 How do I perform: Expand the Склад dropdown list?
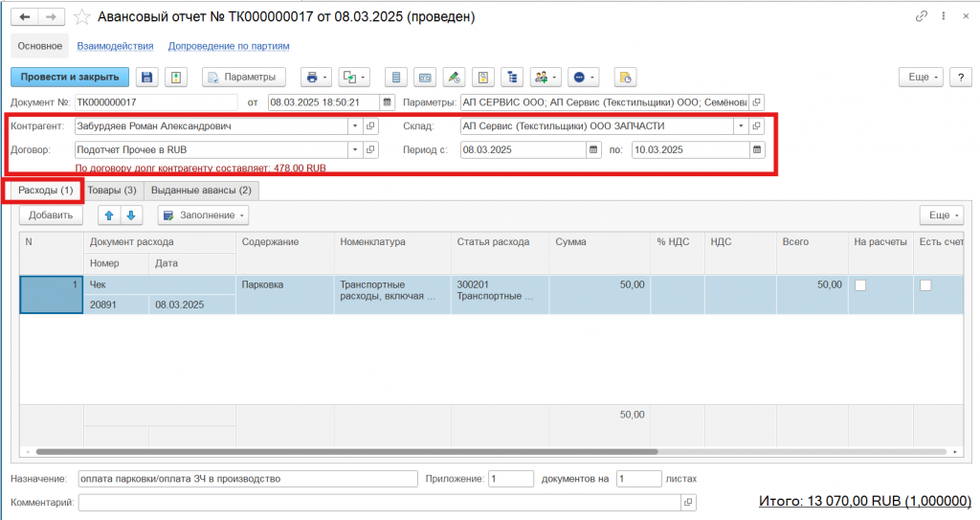tap(740, 125)
